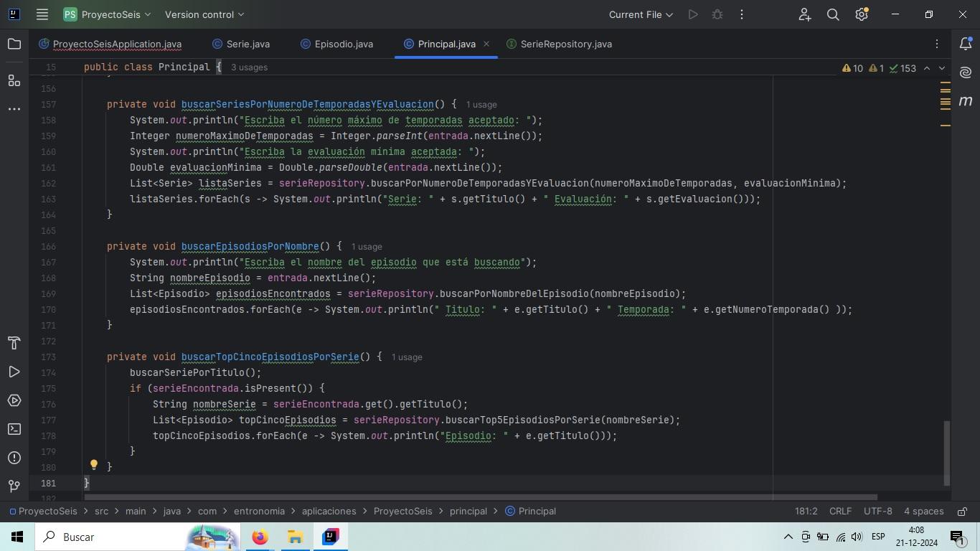This screenshot has height=551, width=980.
Task: Open the Structure tool window
Action: point(14,80)
